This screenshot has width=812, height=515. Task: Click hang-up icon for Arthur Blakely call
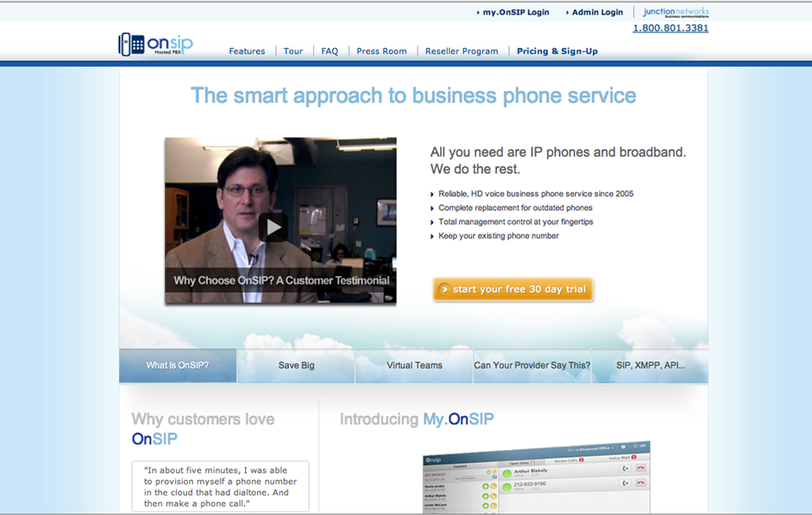640,468
